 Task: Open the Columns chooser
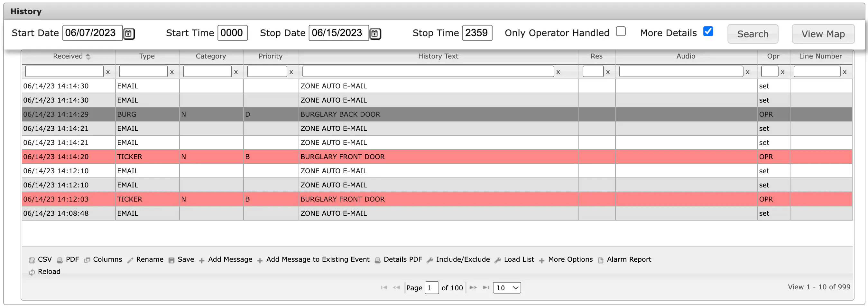[103, 259]
